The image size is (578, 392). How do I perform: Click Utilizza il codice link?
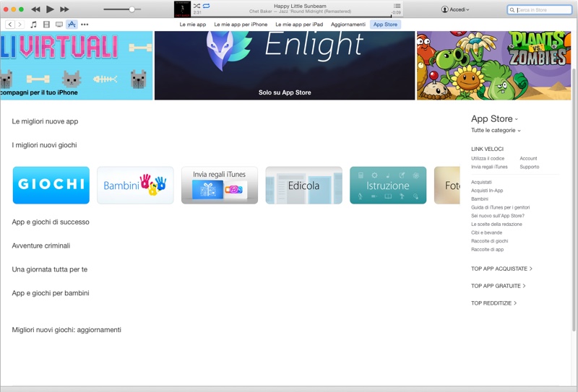point(488,158)
